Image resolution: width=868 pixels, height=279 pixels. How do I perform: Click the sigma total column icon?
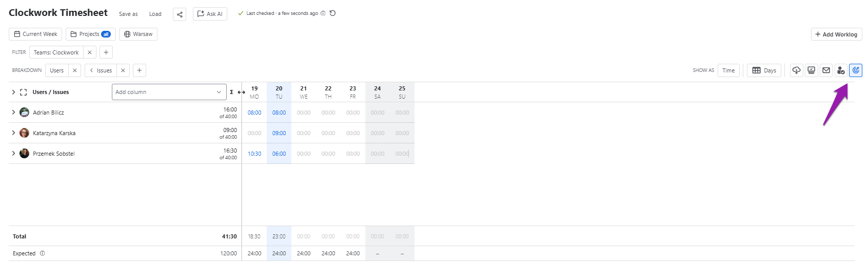(x=232, y=92)
